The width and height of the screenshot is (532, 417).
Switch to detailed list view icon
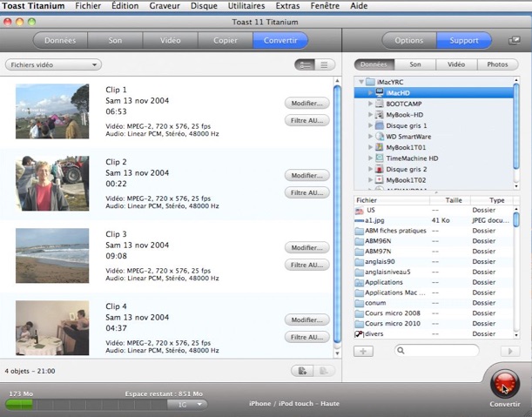[x=305, y=64]
